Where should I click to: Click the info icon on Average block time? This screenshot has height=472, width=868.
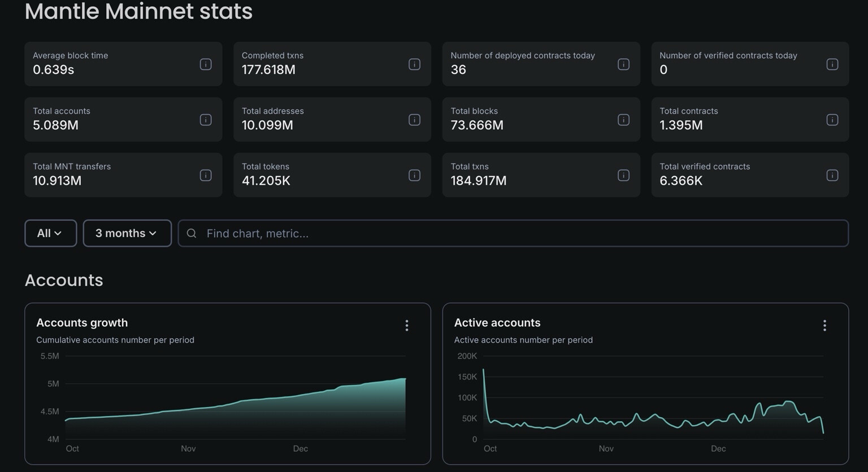pos(206,64)
